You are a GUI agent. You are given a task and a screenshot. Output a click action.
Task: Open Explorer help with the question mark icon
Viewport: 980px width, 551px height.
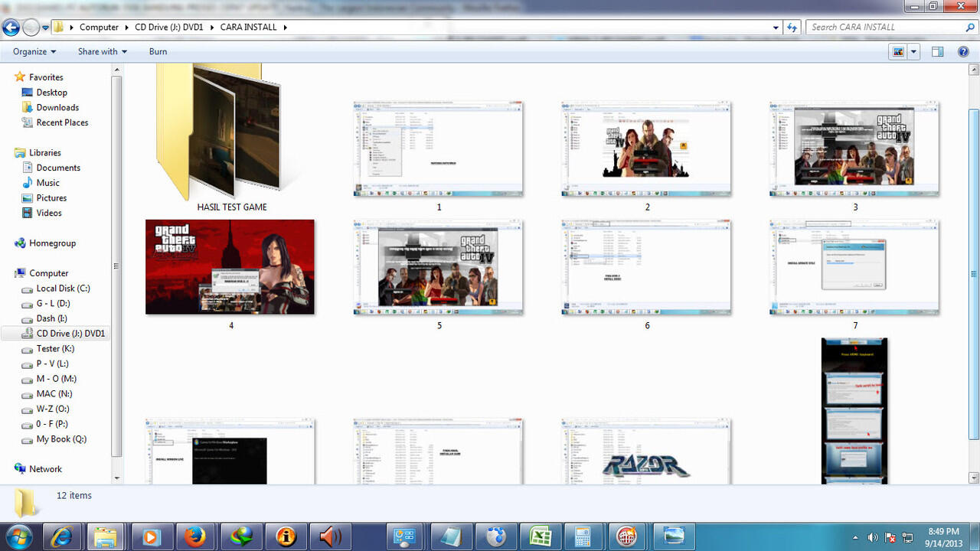coord(963,51)
